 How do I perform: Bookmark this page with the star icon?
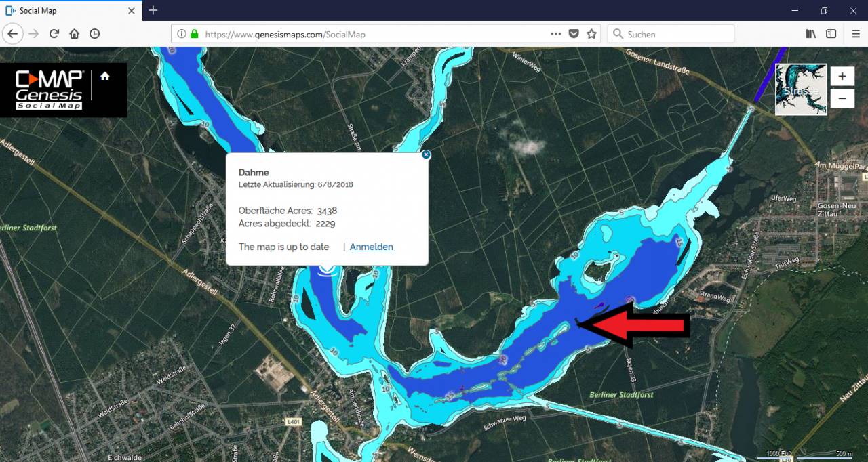pyautogui.click(x=591, y=34)
